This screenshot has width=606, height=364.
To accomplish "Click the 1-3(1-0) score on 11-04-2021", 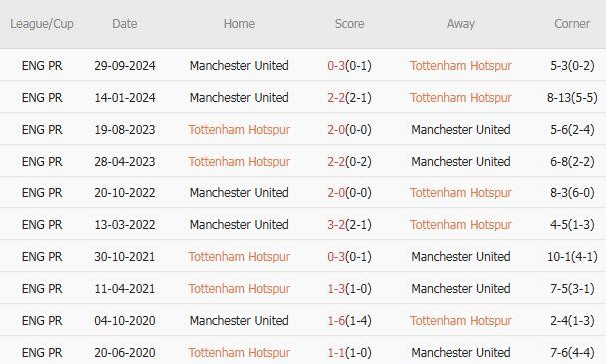I will click(x=349, y=289).
